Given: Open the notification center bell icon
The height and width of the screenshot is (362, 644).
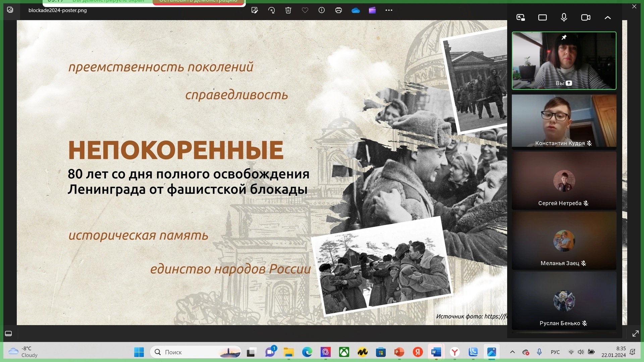Looking at the screenshot, I should 632,352.
